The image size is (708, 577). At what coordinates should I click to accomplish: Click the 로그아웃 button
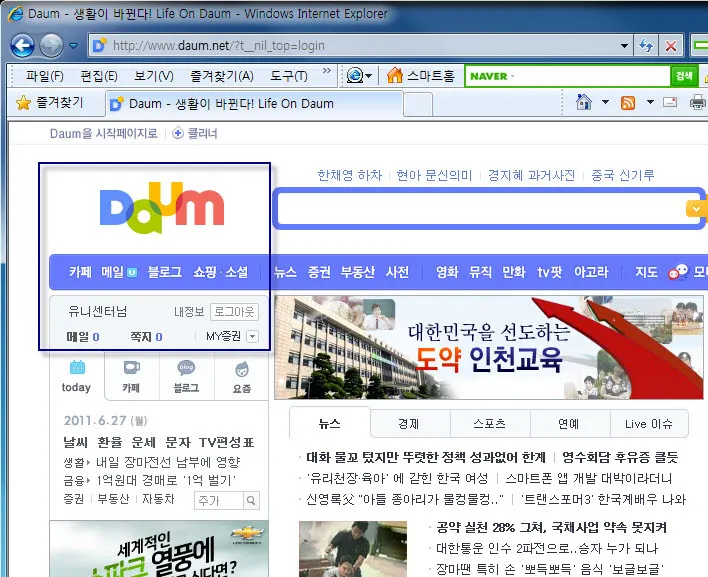pos(233,312)
